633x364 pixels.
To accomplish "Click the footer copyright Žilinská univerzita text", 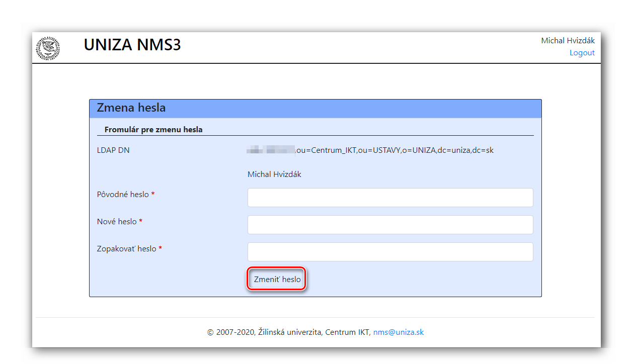I will coord(289,332).
